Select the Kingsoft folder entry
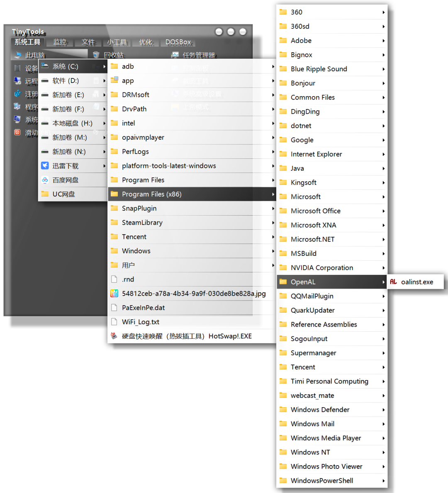The height and width of the screenshot is (493, 448). [x=332, y=182]
